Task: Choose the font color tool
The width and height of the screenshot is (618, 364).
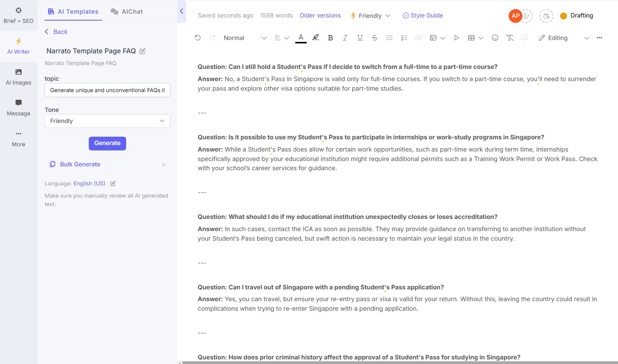Action: click(x=301, y=38)
